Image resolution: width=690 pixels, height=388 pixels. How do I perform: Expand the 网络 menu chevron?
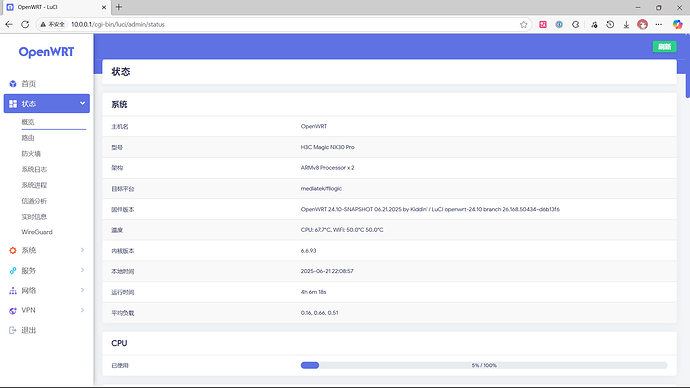82,290
